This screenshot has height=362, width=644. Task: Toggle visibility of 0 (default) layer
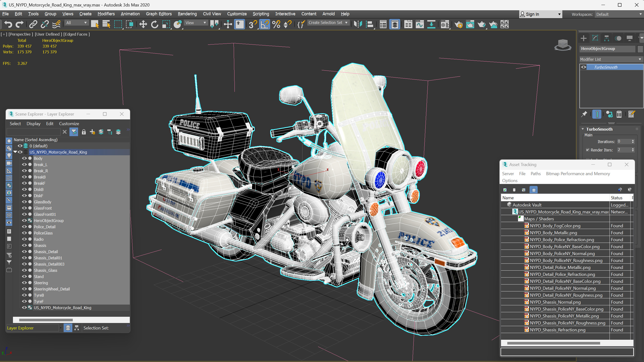[x=20, y=146]
